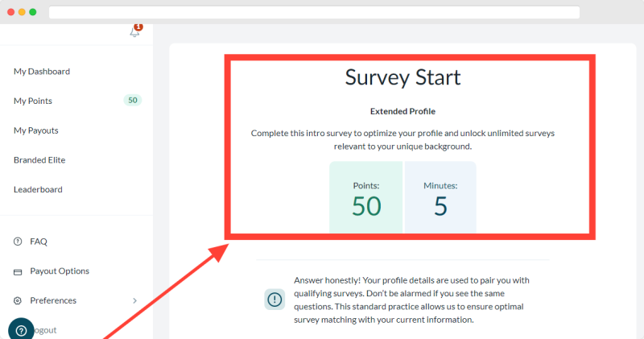644x339 pixels.
Task: Click the Minutes 5 tile
Action: [x=440, y=197]
